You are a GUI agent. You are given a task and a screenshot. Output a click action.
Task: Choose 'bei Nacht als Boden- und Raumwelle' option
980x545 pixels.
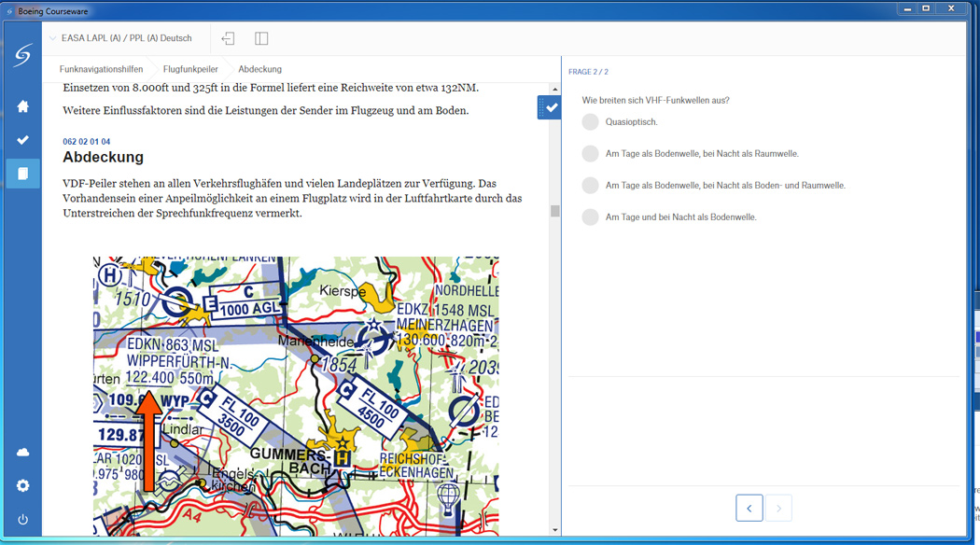click(x=590, y=186)
